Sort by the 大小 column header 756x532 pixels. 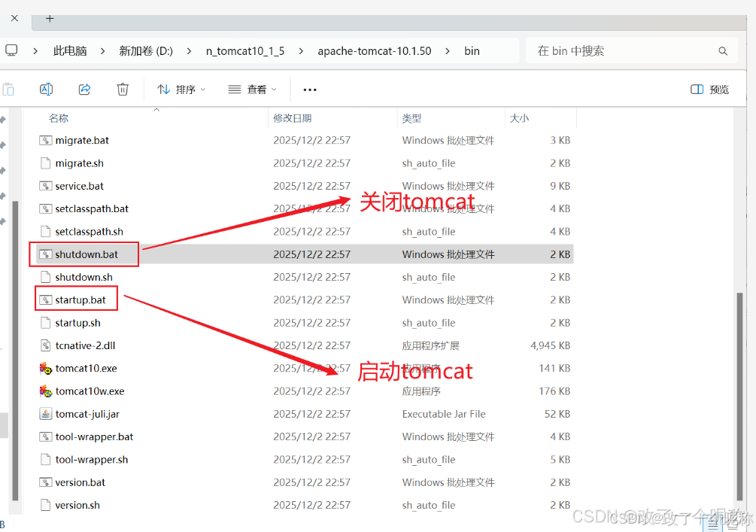click(519, 118)
